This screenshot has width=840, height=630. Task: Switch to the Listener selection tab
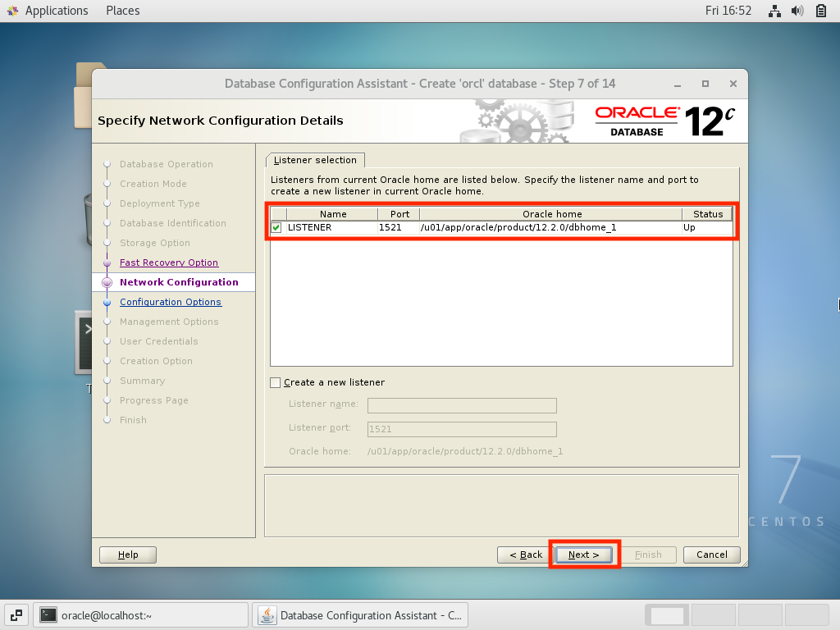click(315, 160)
